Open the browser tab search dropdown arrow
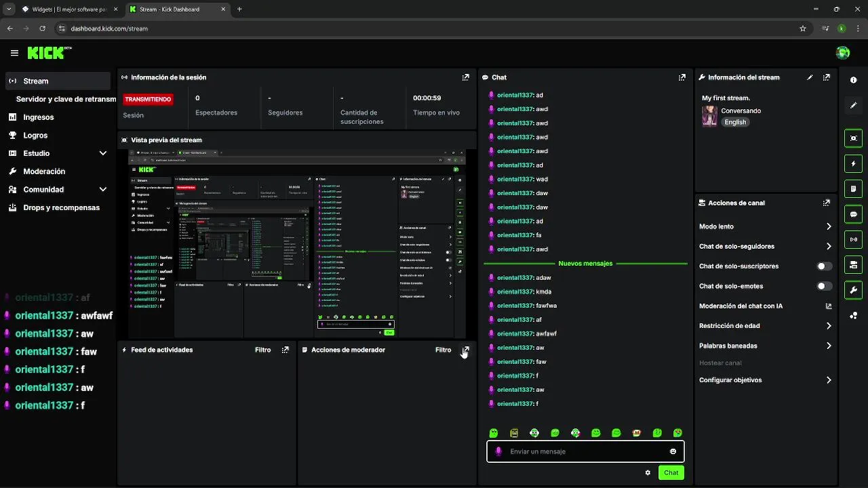Screen dimensions: 868x488 [9, 9]
